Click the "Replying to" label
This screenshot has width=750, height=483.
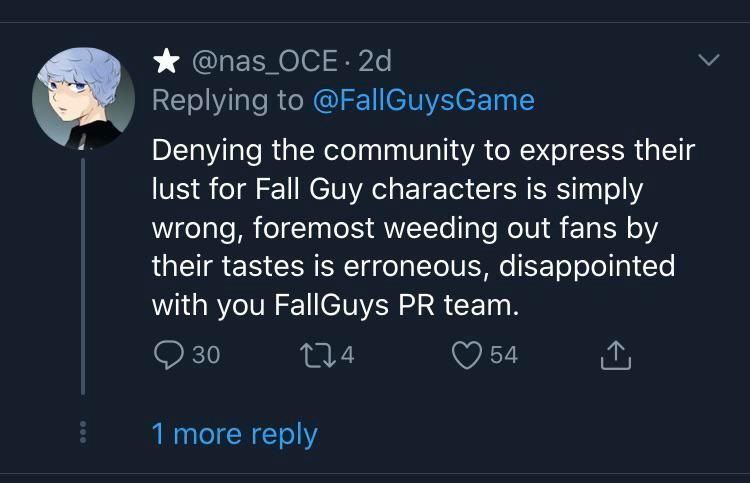click(228, 100)
